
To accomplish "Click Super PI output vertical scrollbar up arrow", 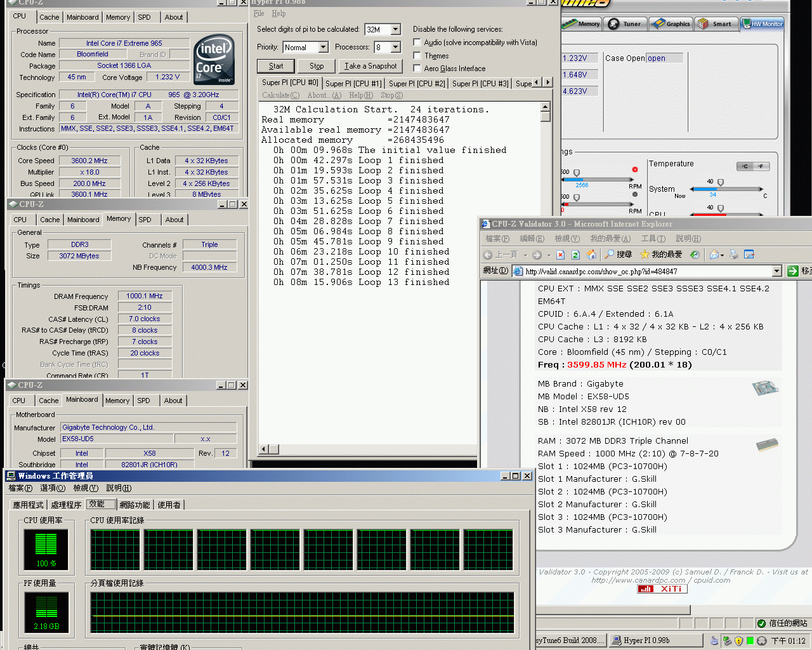I will tap(546, 106).
